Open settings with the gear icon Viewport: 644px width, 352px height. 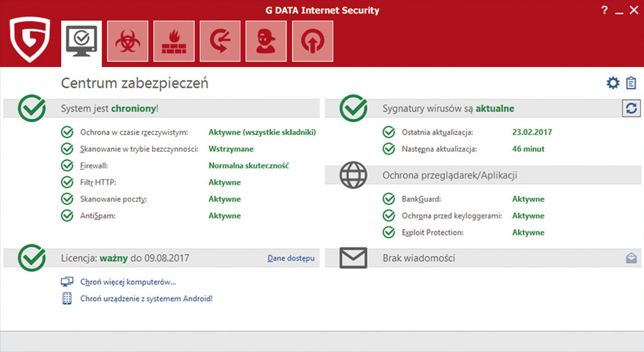pos(613,83)
